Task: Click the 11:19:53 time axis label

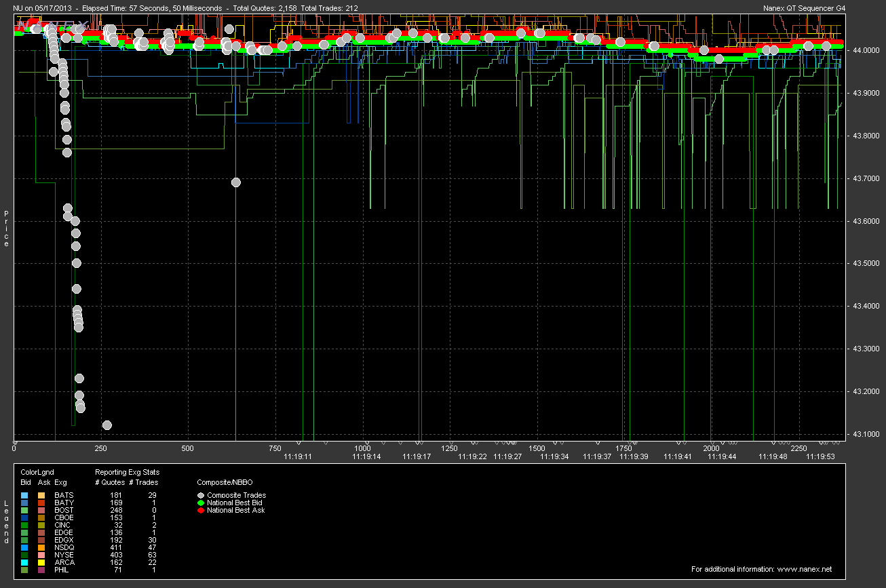Action: (x=820, y=457)
